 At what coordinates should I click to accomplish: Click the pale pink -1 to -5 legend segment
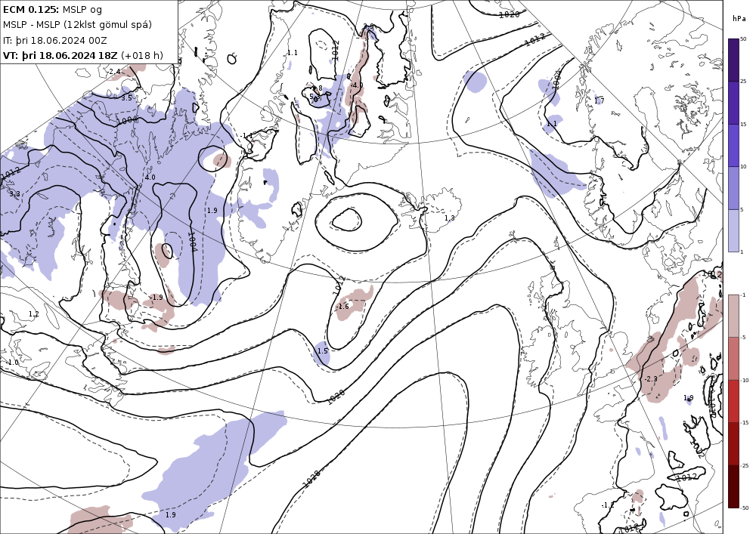pos(733,316)
